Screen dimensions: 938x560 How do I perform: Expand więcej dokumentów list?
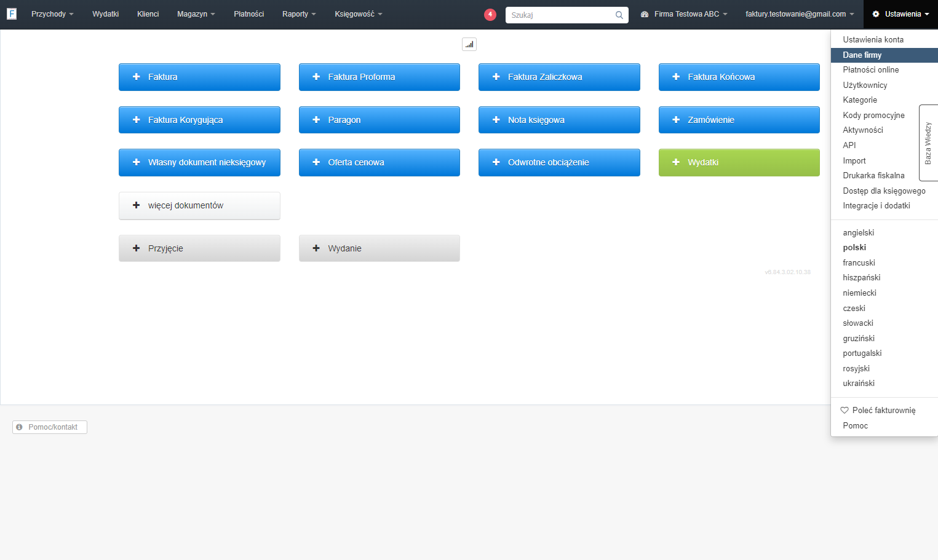199,205
